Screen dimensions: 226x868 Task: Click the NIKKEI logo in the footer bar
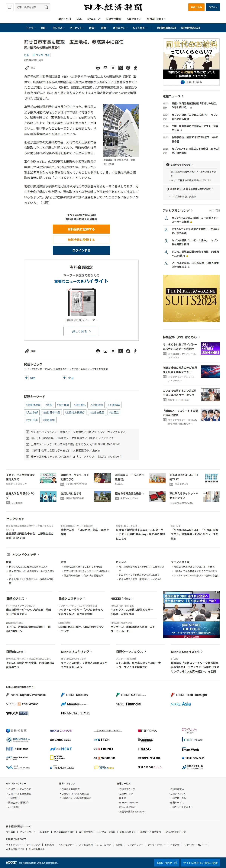11,863
